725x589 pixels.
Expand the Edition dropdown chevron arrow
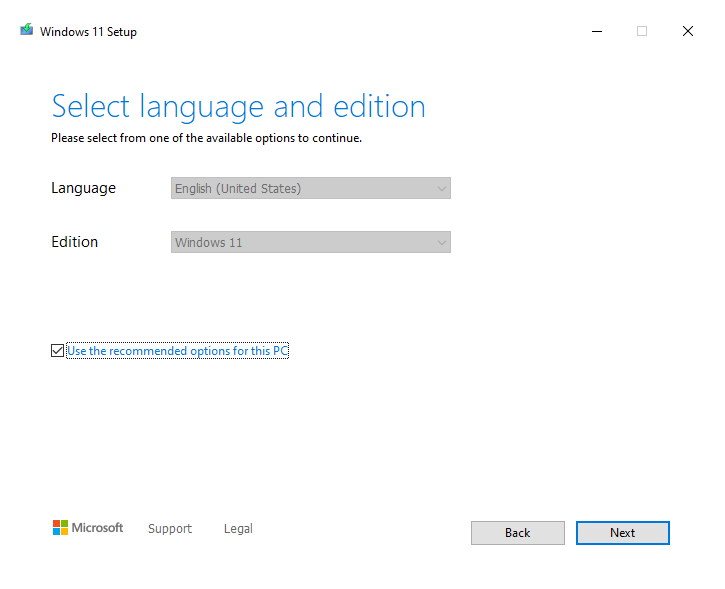[442, 243]
